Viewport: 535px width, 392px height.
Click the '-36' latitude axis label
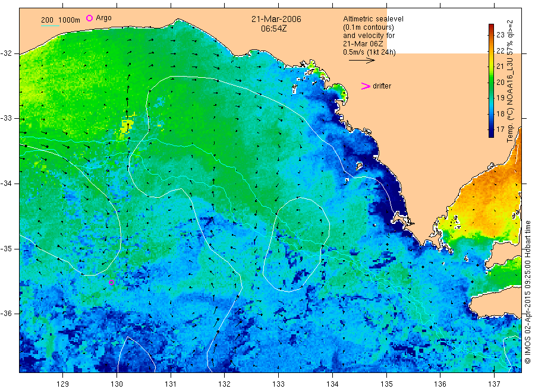click(x=7, y=313)
